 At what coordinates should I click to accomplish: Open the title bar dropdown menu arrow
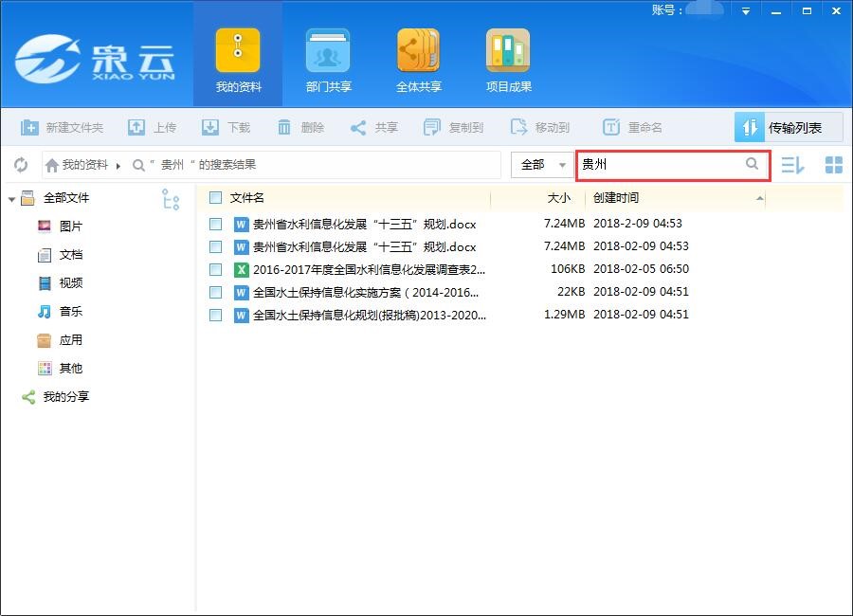(x=746, y=11)
